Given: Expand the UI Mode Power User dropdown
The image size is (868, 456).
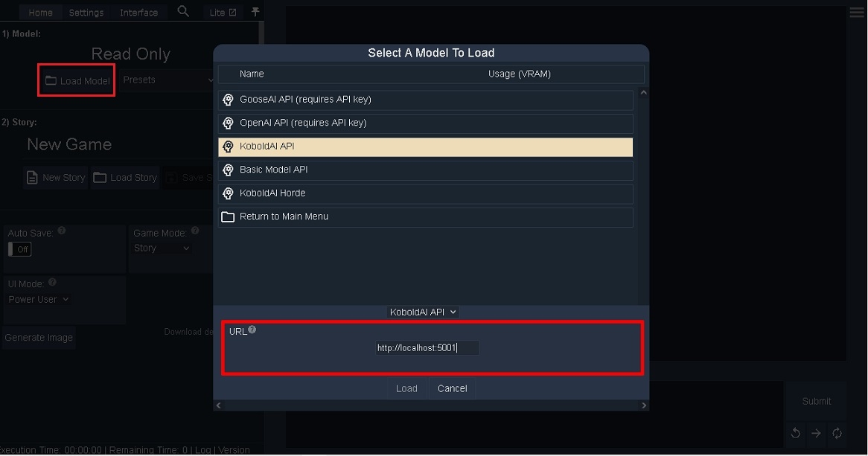Looking at the screenshot, I should [39, 299].
